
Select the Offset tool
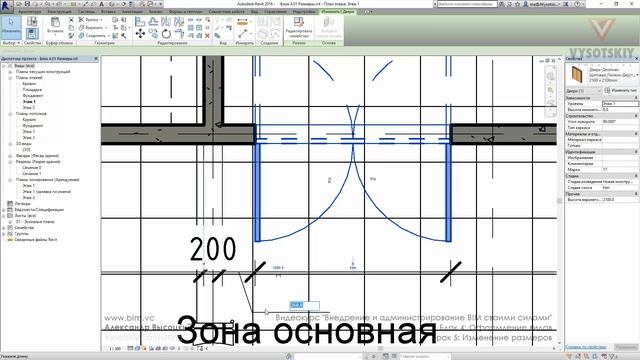[x=153, y=21]
